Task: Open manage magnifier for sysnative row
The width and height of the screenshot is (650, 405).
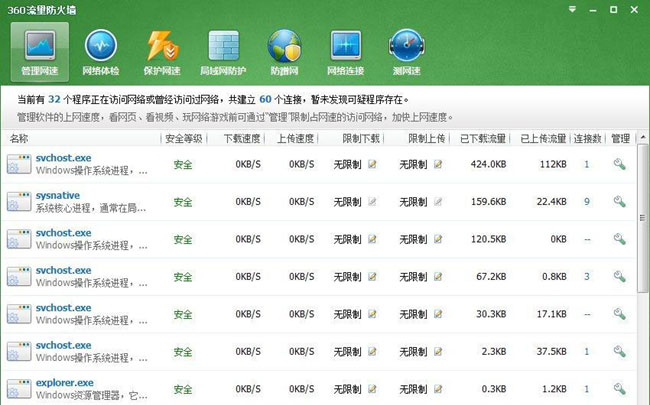Action: click(x=620, y=202)
